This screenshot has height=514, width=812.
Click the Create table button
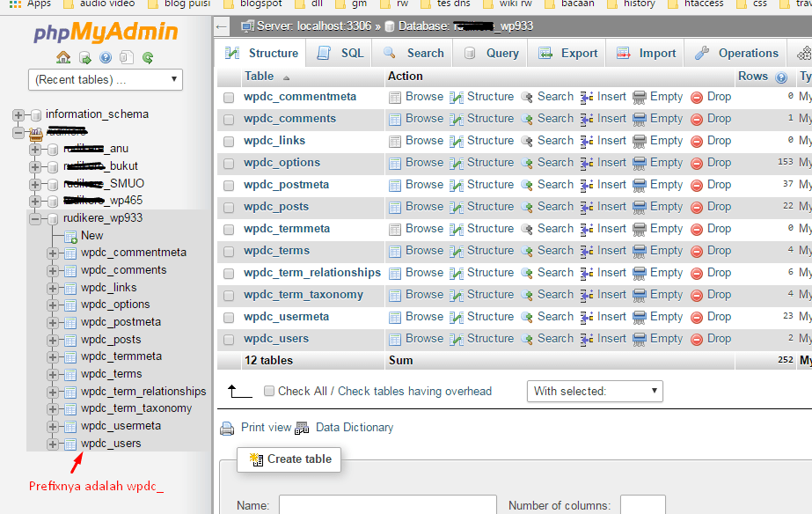[x=289, y=459]
